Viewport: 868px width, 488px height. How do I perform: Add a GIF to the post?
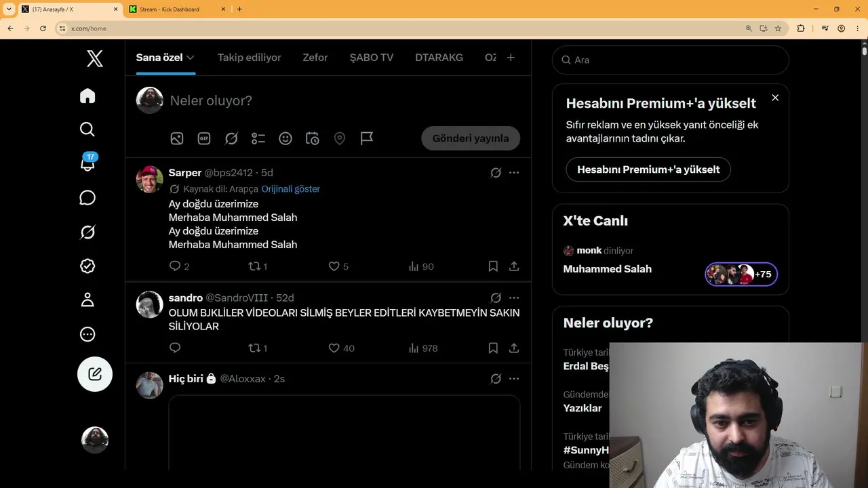[204, 138]
